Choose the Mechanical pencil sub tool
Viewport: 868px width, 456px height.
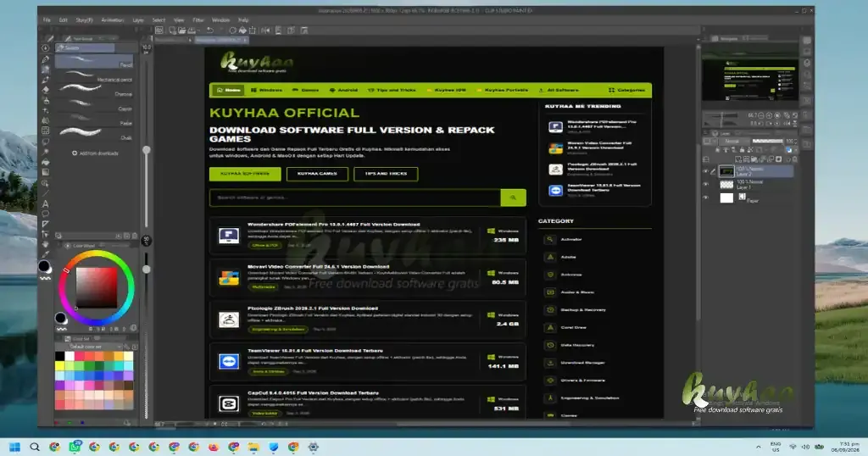coord(94,77)
